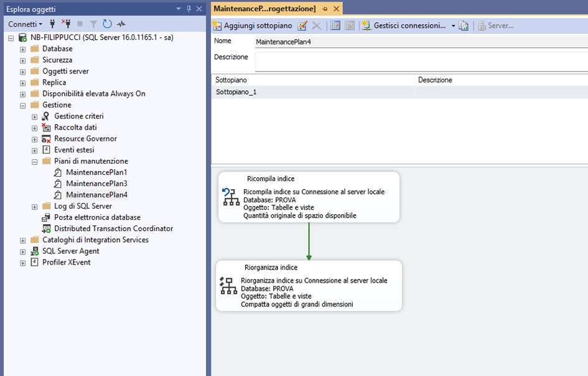This screenshot has width=588, height=376.
Task: Expand the Eventi estesi node
Action: click(34, 151)
